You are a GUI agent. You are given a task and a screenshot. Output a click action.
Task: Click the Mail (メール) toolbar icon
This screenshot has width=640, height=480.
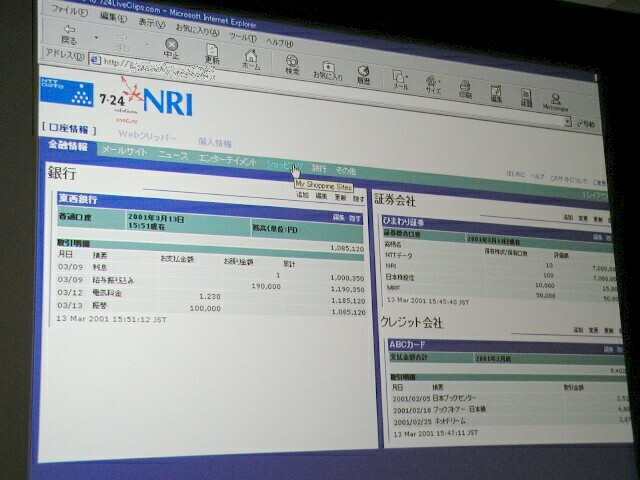pos(400,79)
